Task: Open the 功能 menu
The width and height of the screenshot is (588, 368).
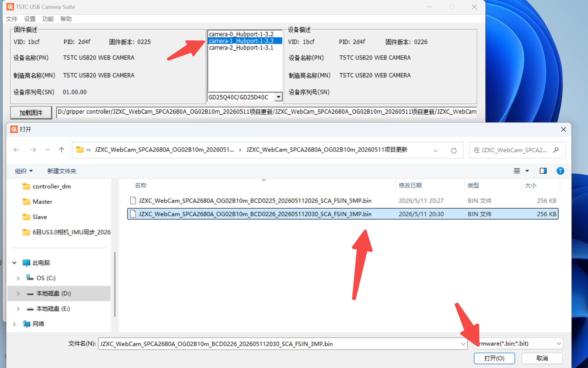Action: [48, 19]
